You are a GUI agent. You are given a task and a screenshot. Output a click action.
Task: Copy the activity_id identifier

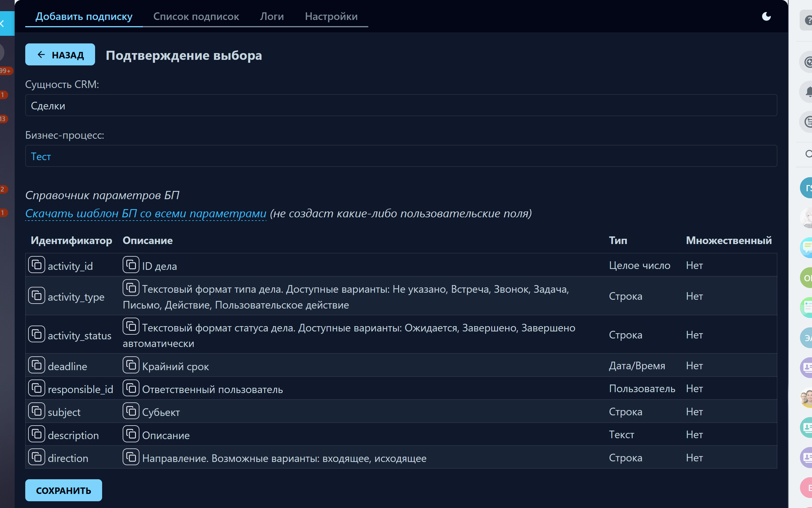click(36, 265)
